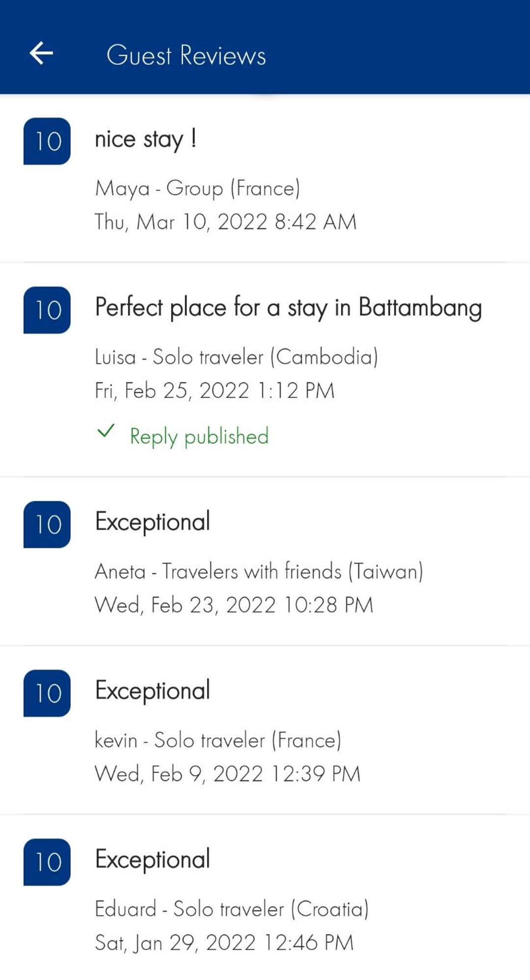The height and width of the screenshot is (980, 530).
Task: Tap the 10 score badge for Aneta's review
Action: [47, 525]
